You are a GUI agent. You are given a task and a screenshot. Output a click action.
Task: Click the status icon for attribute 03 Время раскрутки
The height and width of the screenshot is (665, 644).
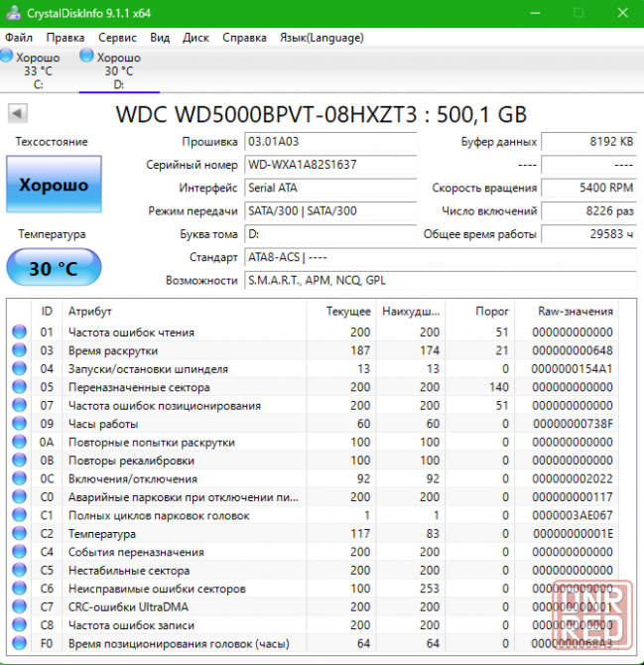click(19, 350)
